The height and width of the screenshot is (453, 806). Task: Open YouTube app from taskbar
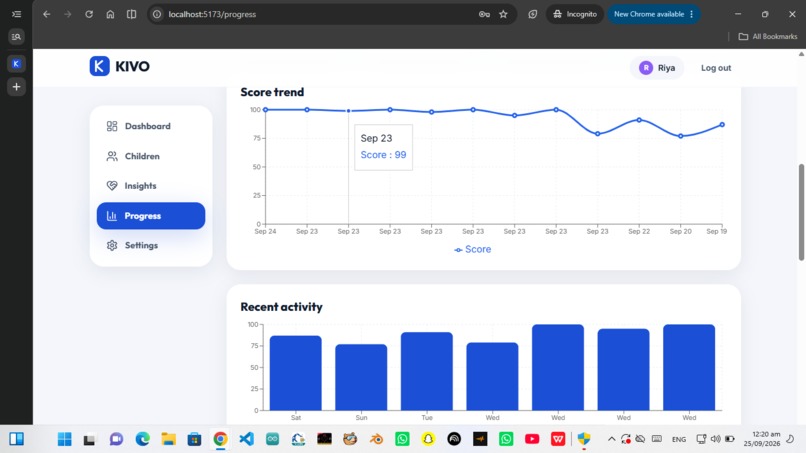(x=532, y=439)
